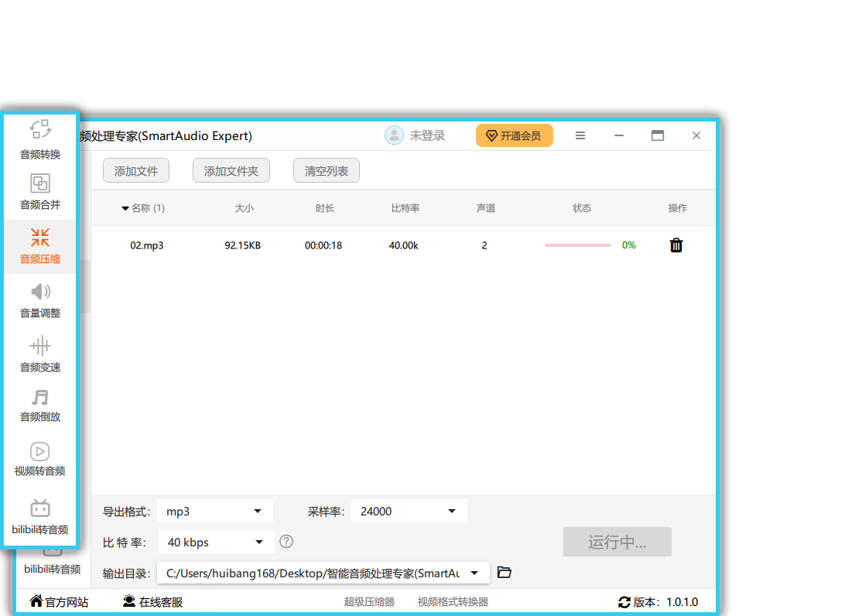Select the Audio Speed Change (音频变速) tool
The width and height of the screenshot is (862, 616).
pos(40,354)
